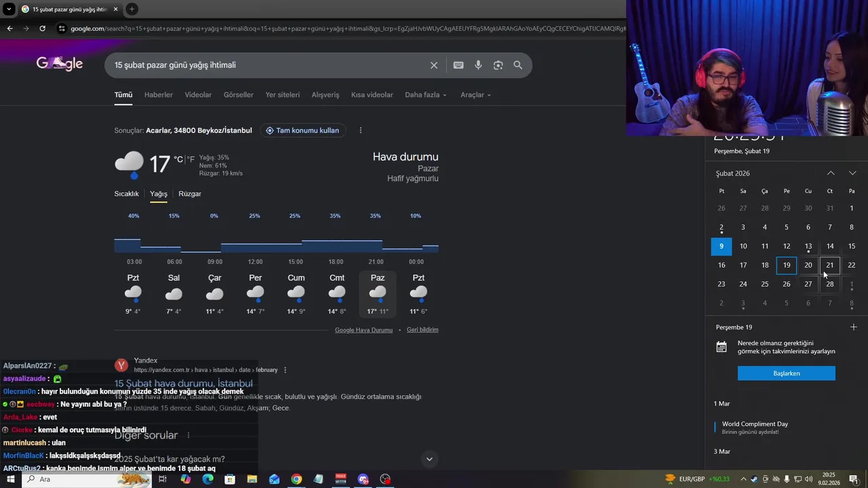Switch temperature unit to °F
The image size is (868, 488).
[x=191, y=159]
